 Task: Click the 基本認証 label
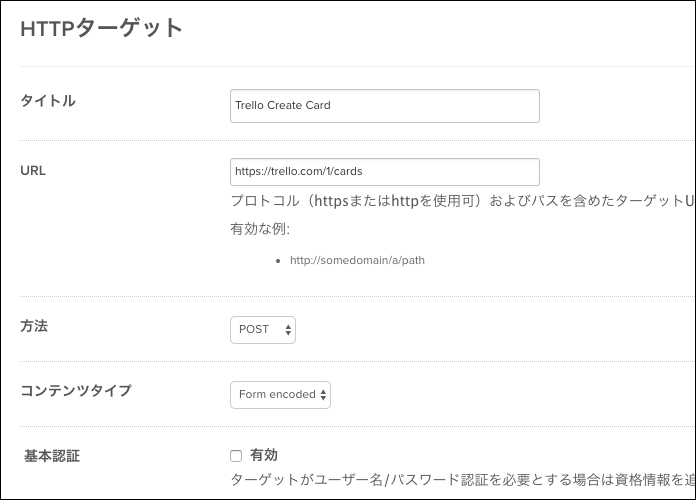point(51,456)
